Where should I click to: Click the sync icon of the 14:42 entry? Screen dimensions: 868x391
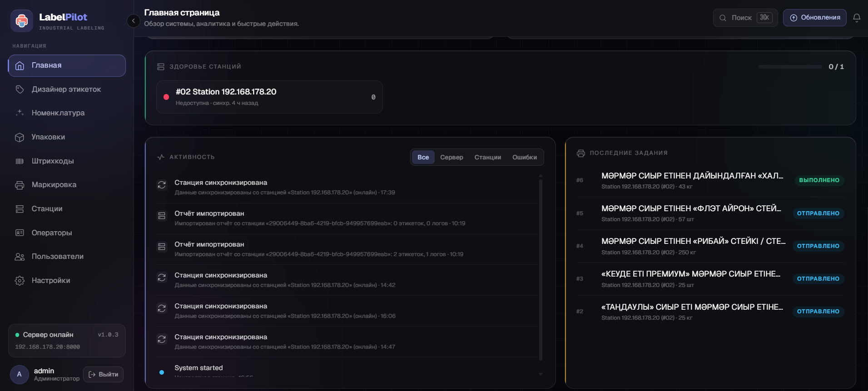coord(162,277)
